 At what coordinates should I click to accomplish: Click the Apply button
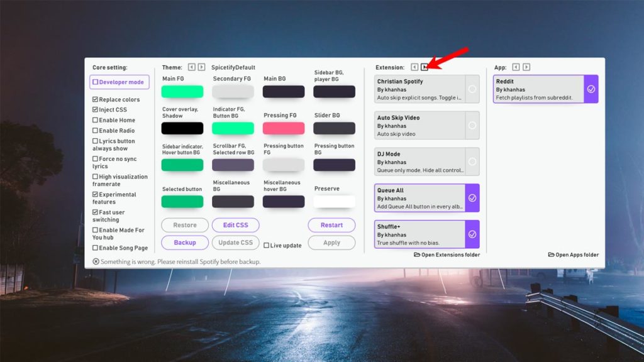click(331, 243)
